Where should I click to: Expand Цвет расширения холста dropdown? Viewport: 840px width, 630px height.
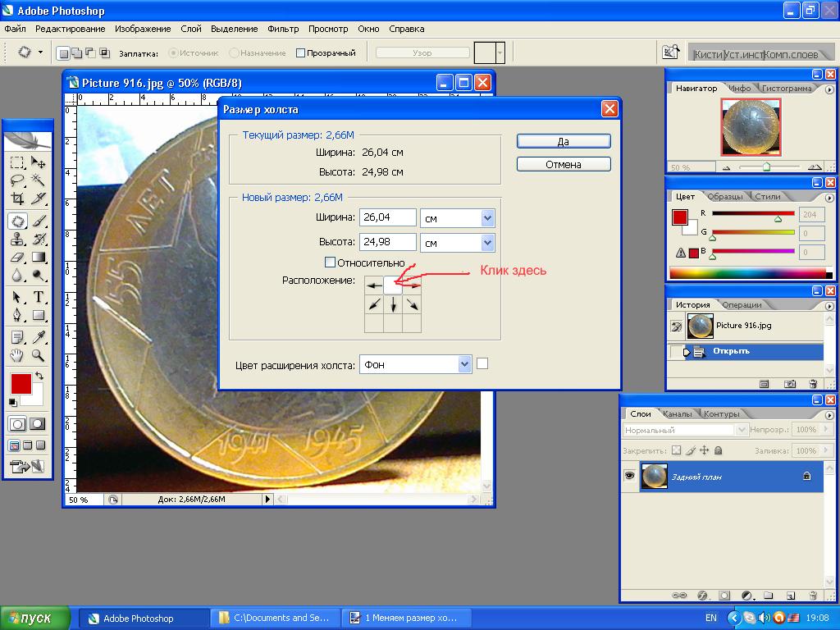pyautogui.click(x=464, y=364)
